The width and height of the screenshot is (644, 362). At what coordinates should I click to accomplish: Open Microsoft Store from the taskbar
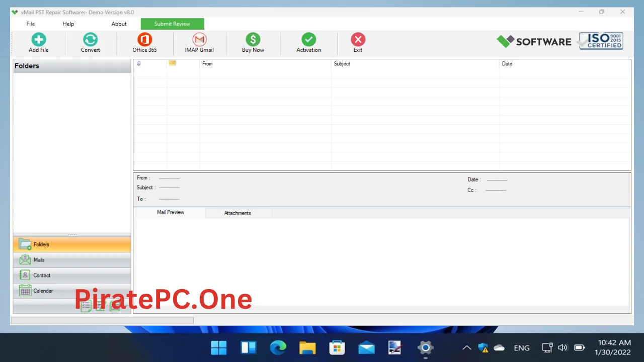pos(337,347)
